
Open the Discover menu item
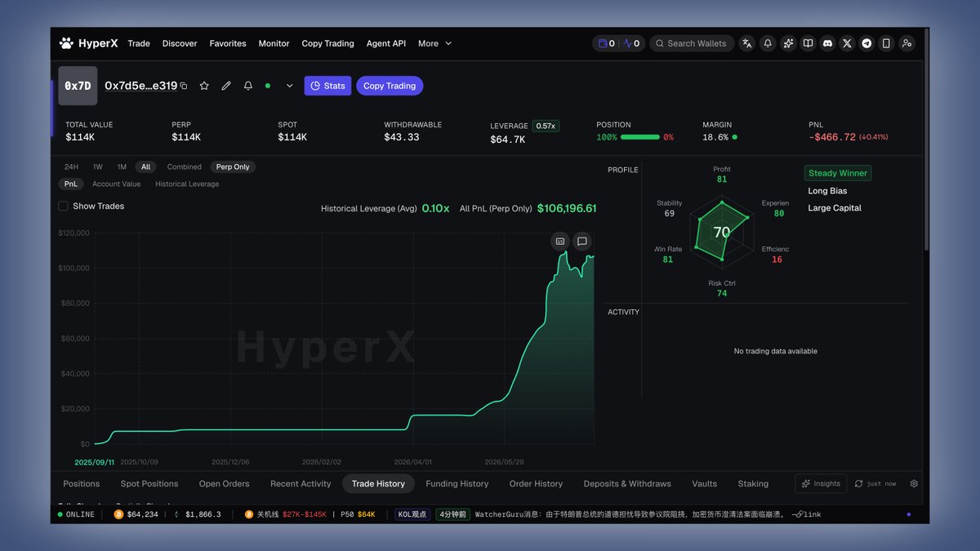(x=180, y=43)
